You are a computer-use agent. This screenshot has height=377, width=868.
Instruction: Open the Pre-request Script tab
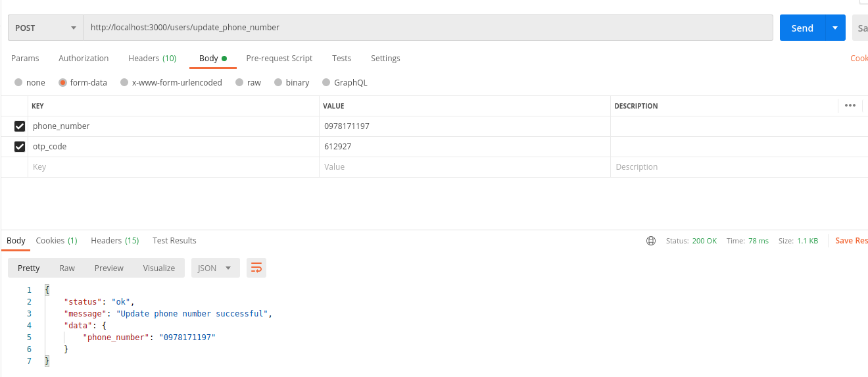(279, 59)
